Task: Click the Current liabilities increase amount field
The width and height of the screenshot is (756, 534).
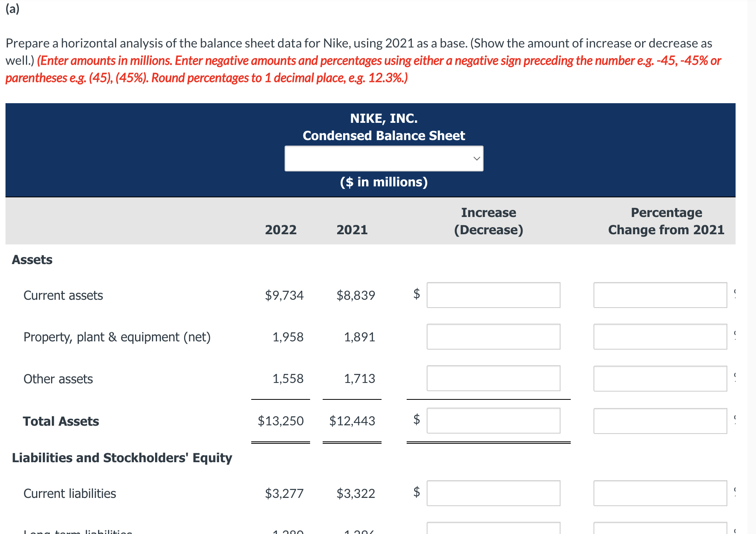Action: (x=493, y=493)
